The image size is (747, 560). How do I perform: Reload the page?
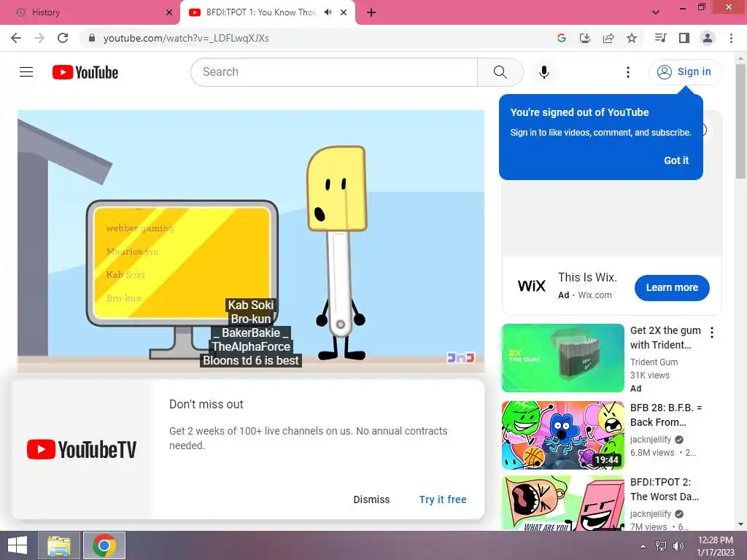click(63, 38)
